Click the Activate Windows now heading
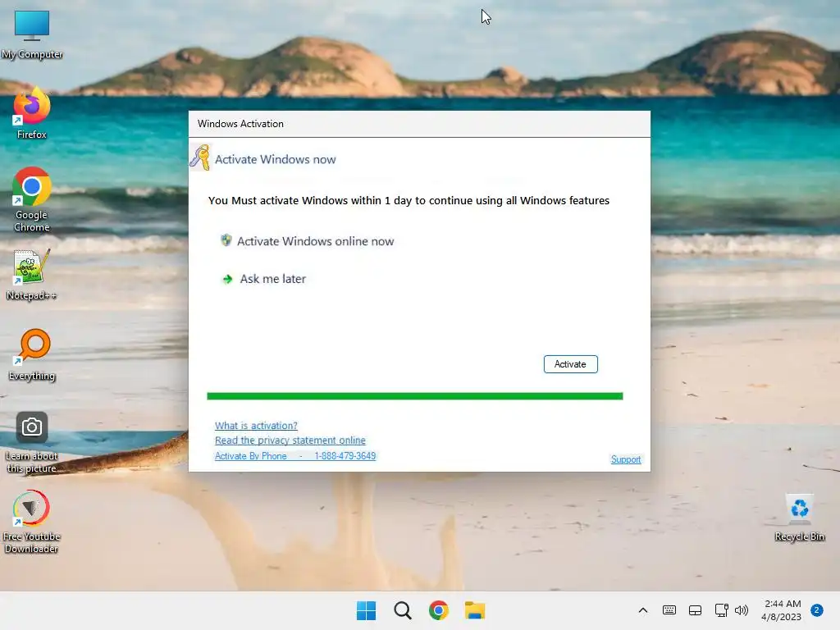Screen dimensions: 840x630 coord(276,159)
